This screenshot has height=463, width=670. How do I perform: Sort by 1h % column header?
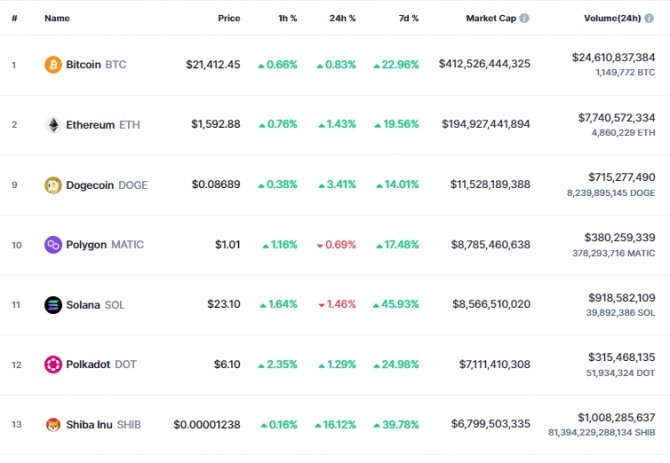pos(288,18)
